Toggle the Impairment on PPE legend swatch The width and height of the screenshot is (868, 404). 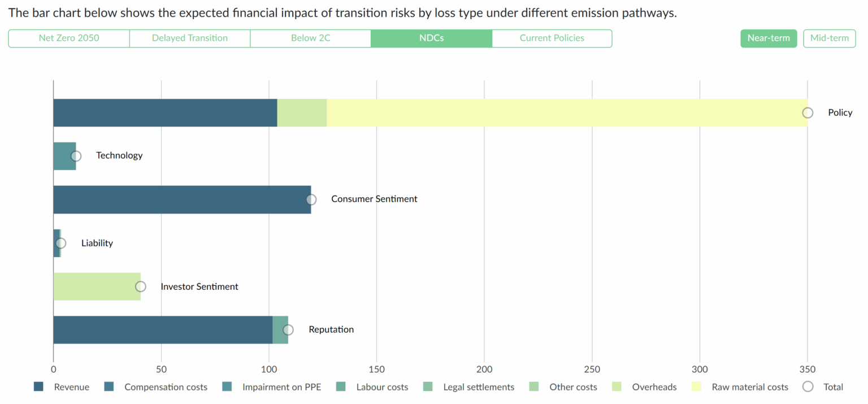tap(227, 387)
